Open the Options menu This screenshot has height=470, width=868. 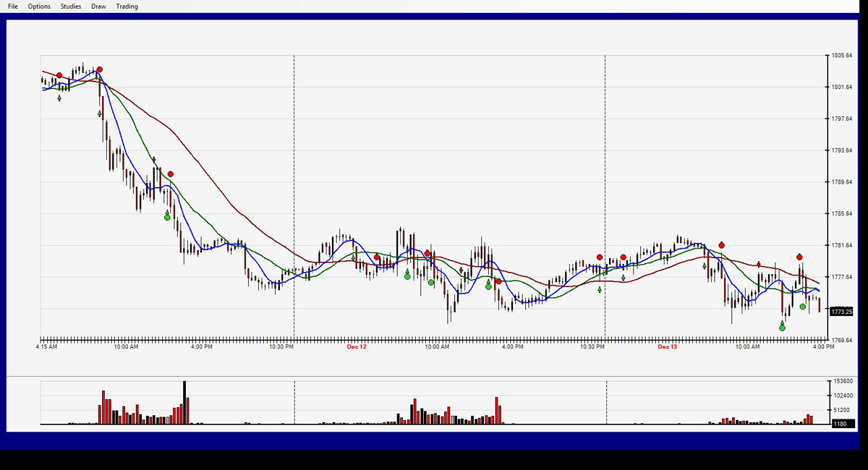click(39, 7)
